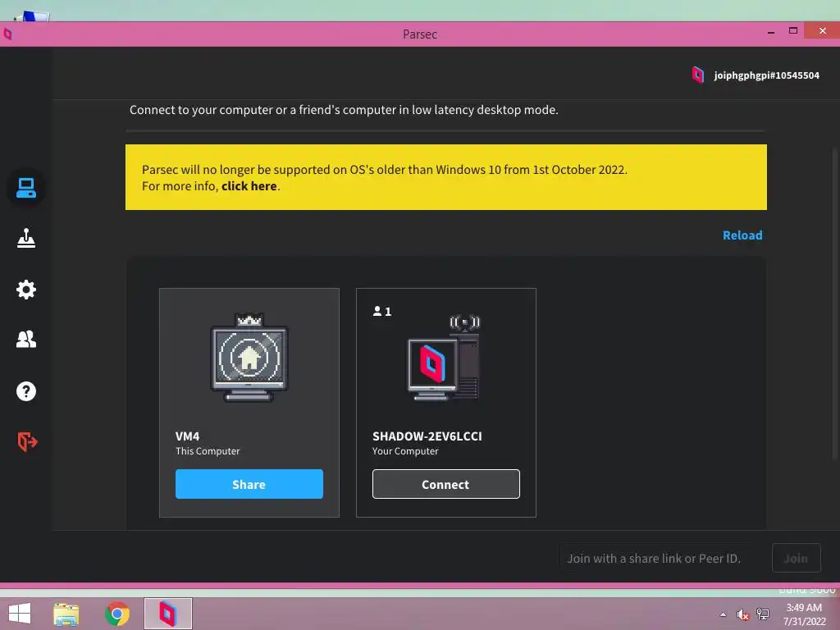Click the Join button

pyautogui.click(x=796, y=558)
